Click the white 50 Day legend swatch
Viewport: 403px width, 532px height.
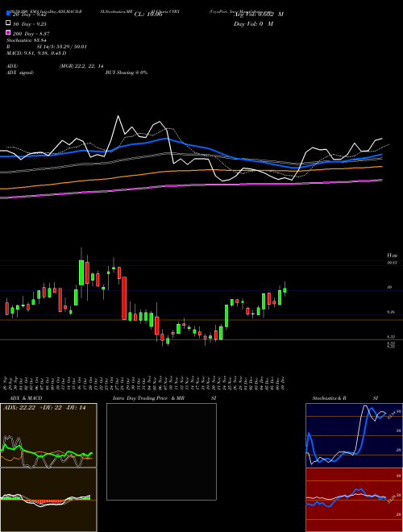coord(8,23)
